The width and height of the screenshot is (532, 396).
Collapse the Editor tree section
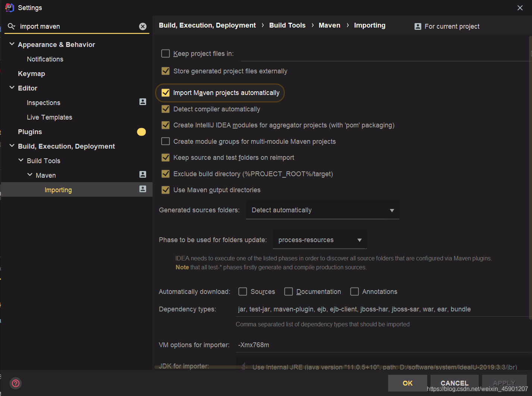pyautogui.click(x=12, y=88)
